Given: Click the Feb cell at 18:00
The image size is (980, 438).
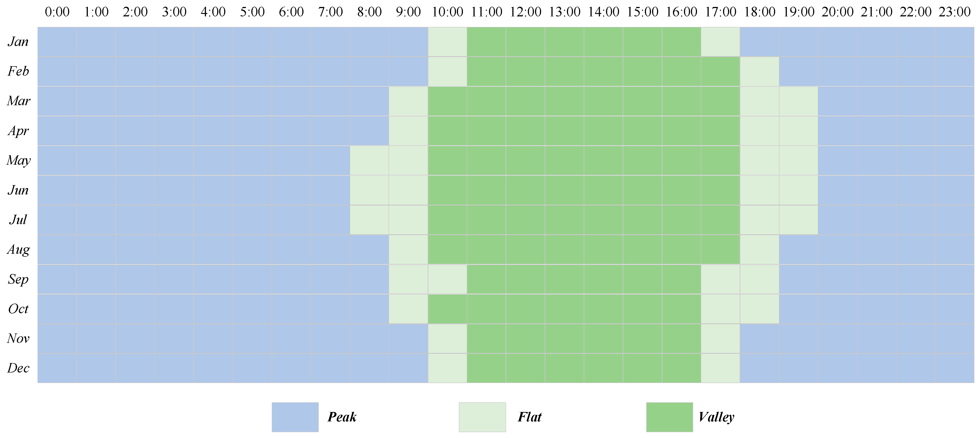Looking at the screenshot, I should pyautogui.click(x=760, y=72).
